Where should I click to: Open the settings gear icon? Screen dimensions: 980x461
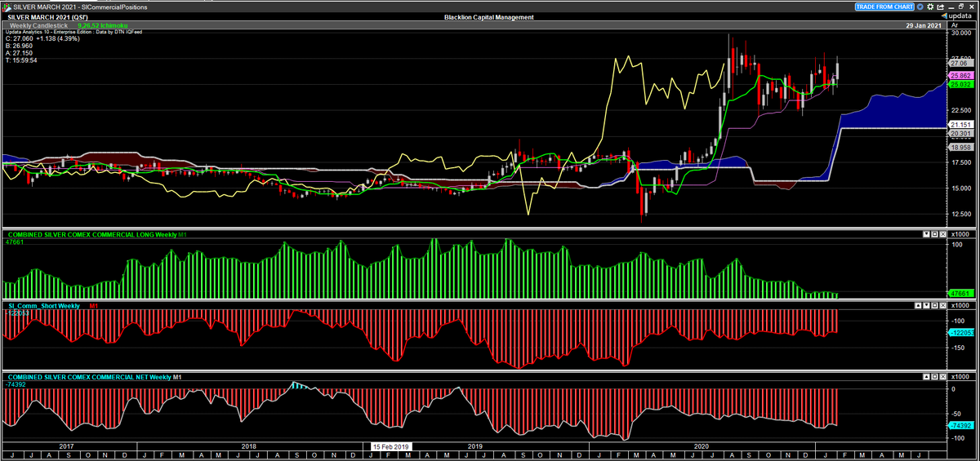coord(930,7)
